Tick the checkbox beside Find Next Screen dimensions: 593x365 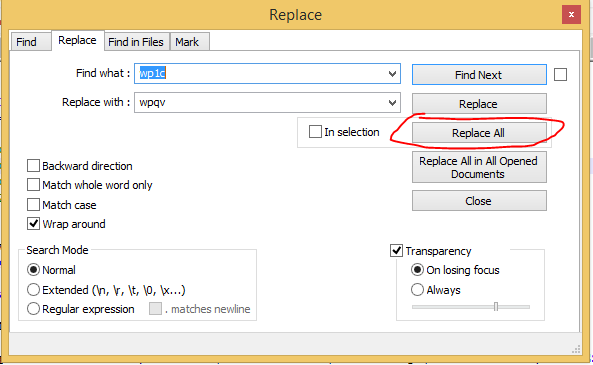pyautogui.click(x=560, y=75)
